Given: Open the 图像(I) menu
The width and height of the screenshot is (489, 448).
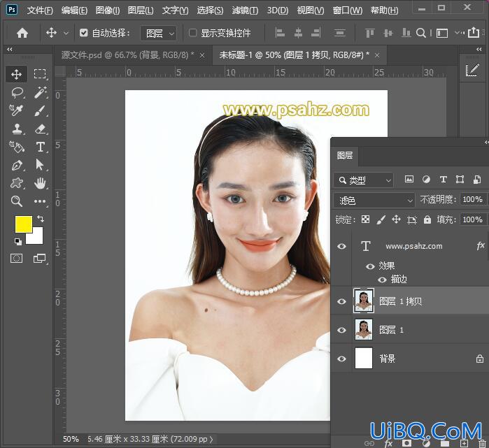Looking at the screenshot, I should coord(108,10).
